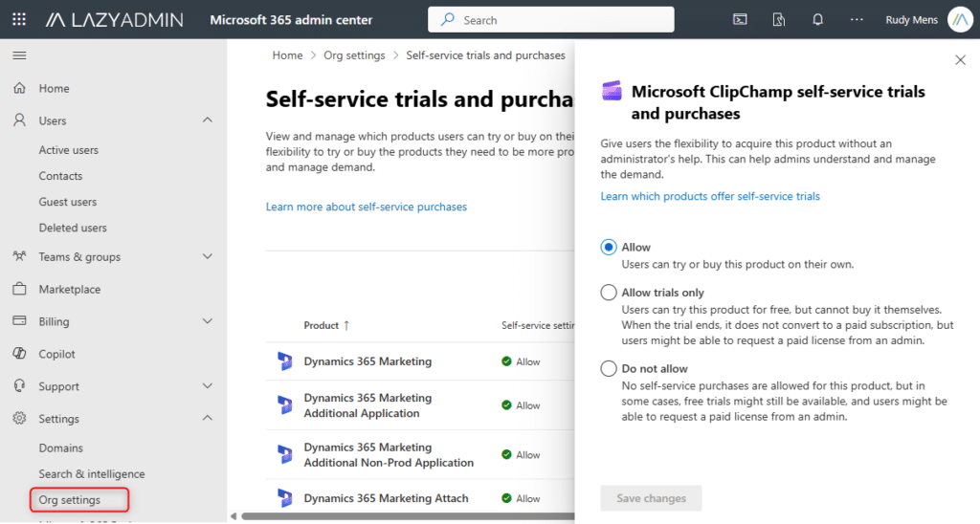Open the app launcher waffle icon
Viewport: 980px width, 524px height.
(19, 19)
